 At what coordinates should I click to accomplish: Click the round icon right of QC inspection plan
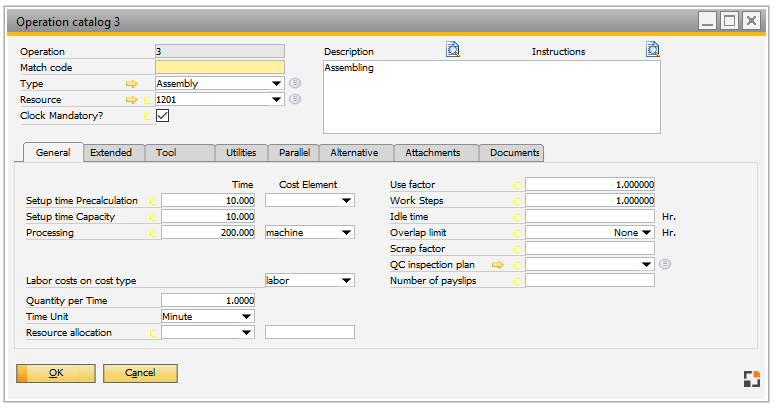pos(665,265)
